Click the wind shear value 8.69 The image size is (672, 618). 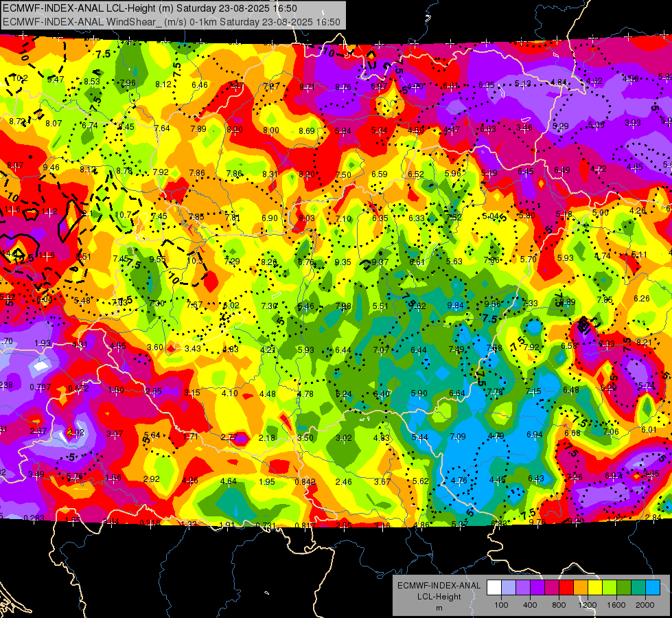pos(307,130)
